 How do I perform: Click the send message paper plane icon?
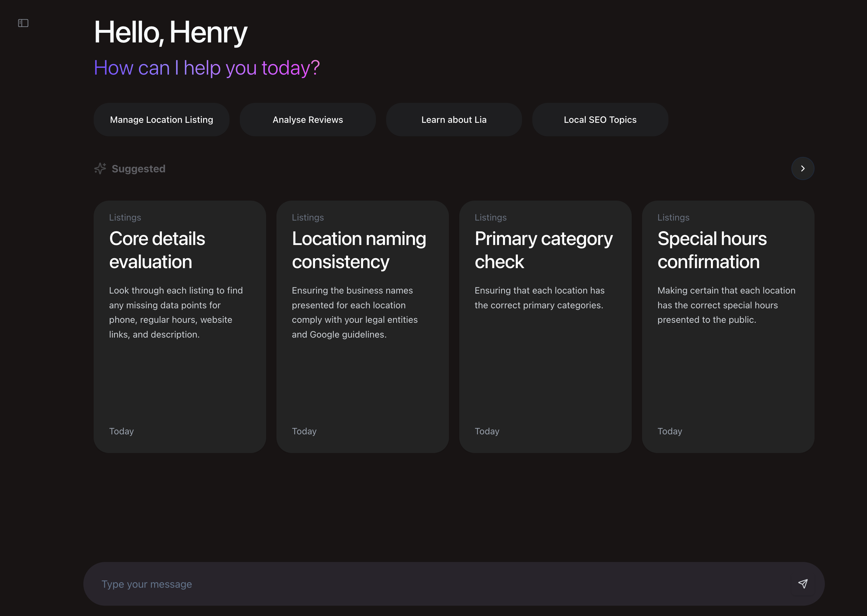pos(804,584)
